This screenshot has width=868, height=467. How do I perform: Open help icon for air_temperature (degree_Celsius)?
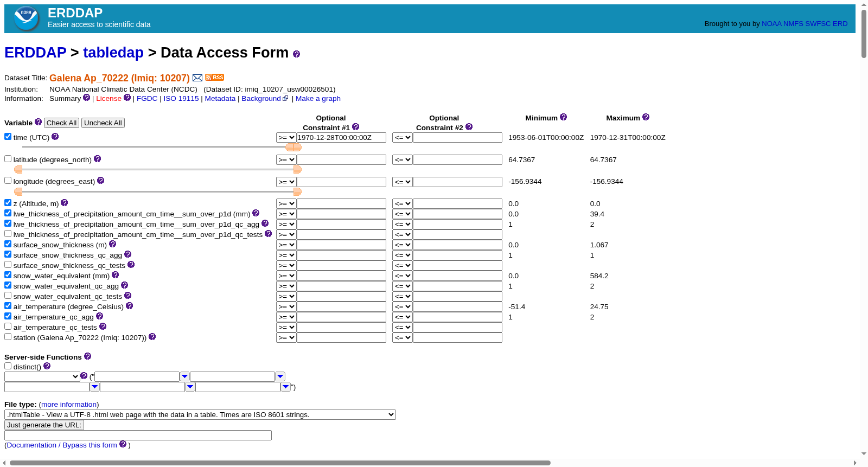pyautogui.click(x=129, y=306)
